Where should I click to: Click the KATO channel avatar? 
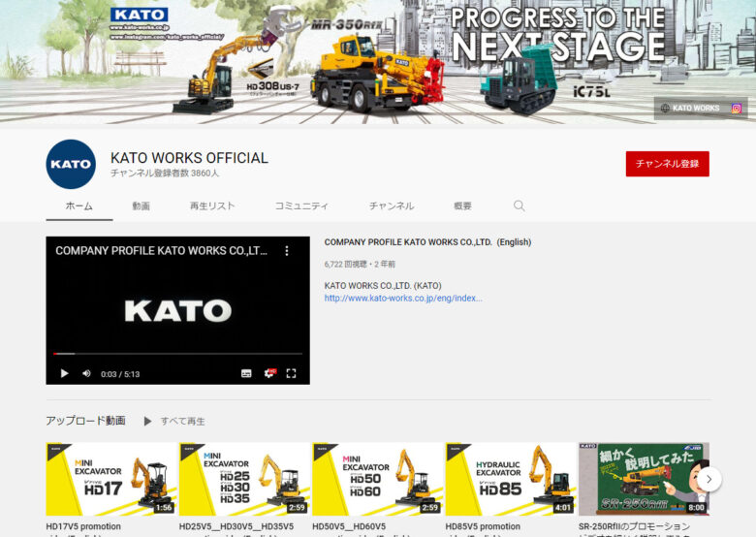coord(71,164)
